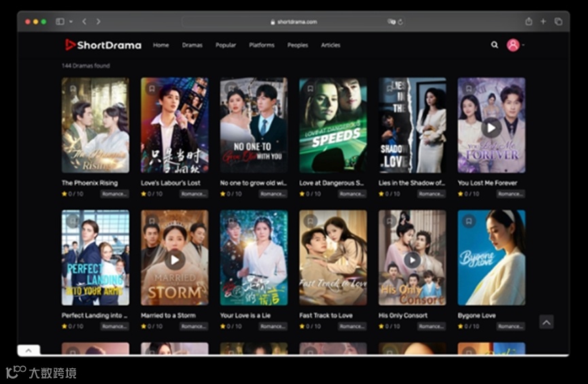The image size is (588, 384).
Task: Go forward in Safari
Action: pyautogui.click(x=99, y=21)
